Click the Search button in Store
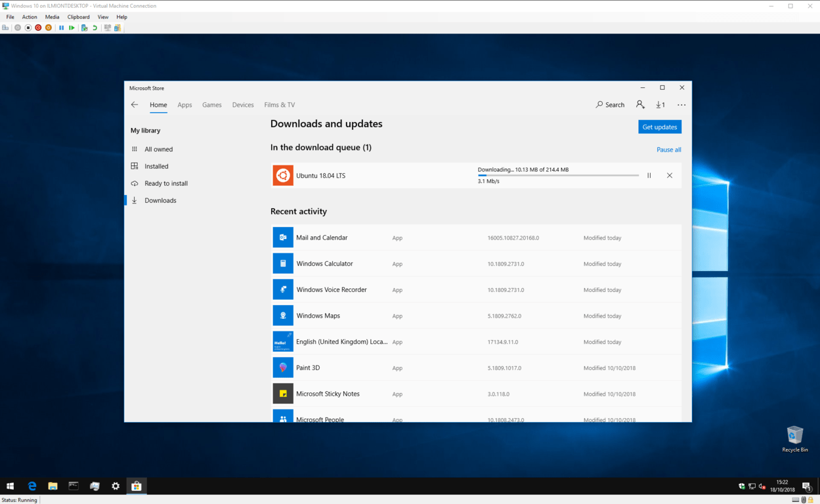Screen dimensions: 820x504 (610, 104)
